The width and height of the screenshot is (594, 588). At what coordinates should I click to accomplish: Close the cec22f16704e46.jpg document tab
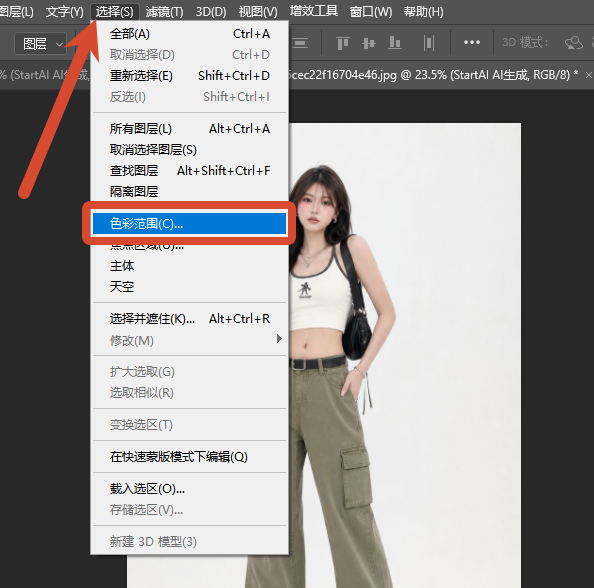(x=588, y=75)
